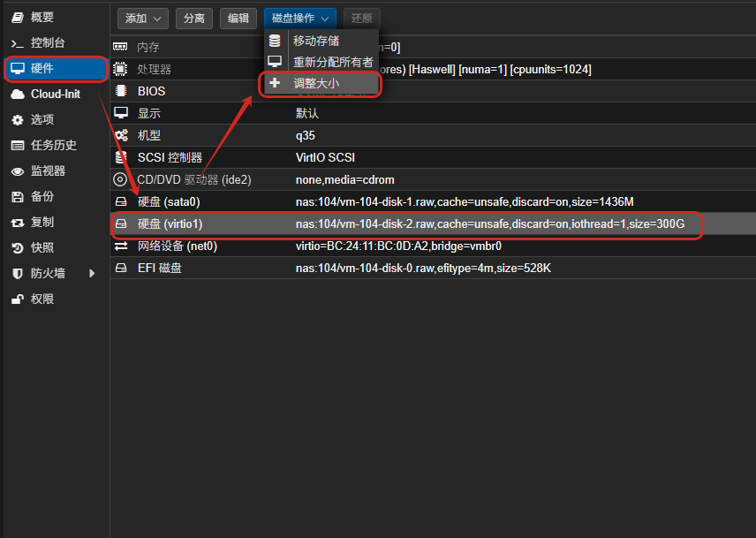Choose 重新分配所有者 menu entry

(332, 62)
